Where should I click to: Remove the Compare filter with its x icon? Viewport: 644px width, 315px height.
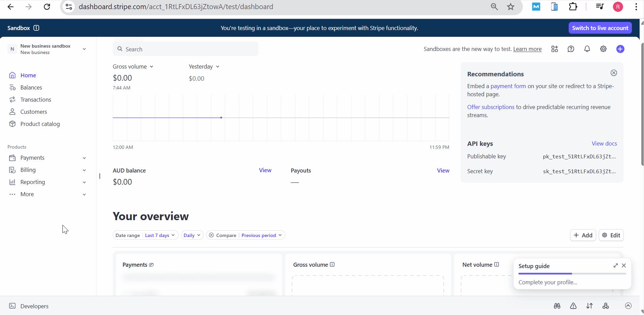pos(211,235)
